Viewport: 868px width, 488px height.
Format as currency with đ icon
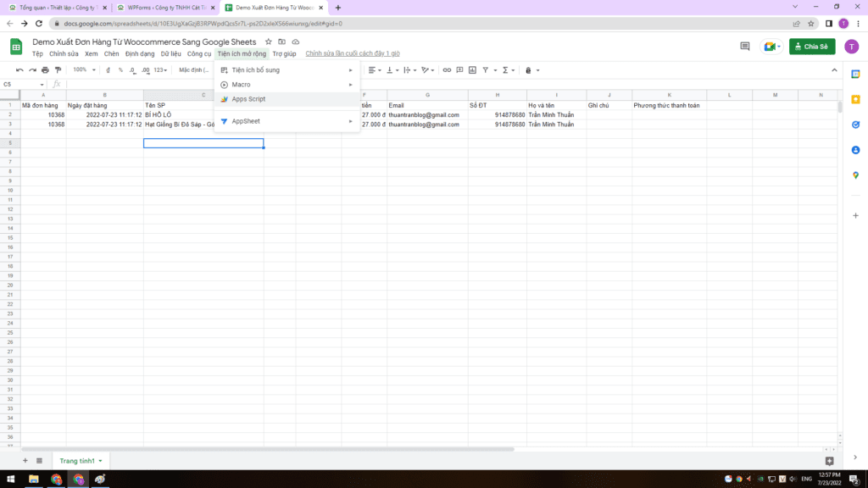108,70
